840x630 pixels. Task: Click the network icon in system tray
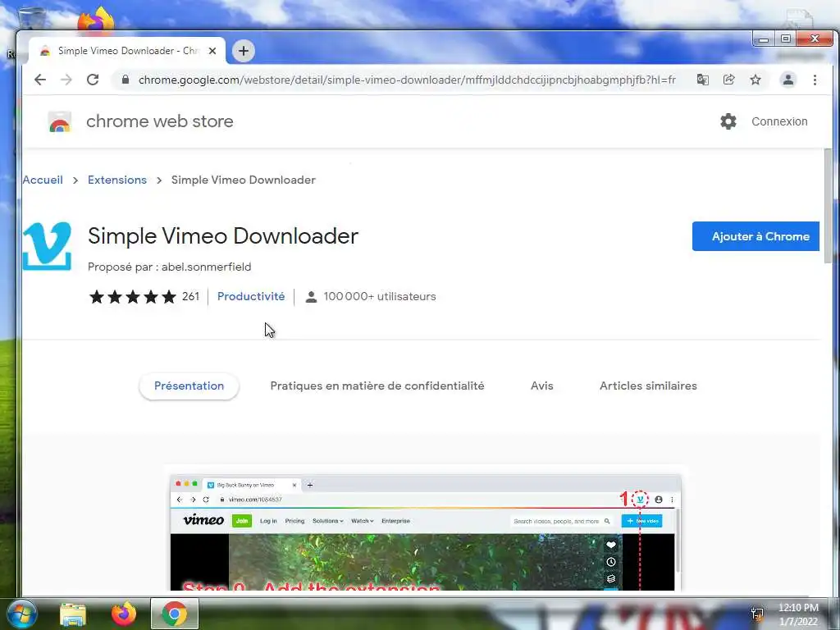(x=757, y=614)
